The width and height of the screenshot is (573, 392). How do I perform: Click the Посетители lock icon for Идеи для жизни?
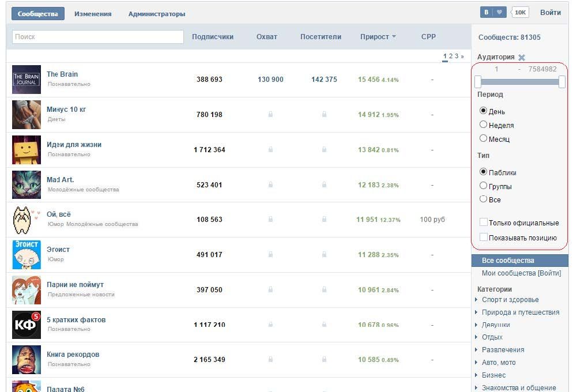[x=324, y=149]
